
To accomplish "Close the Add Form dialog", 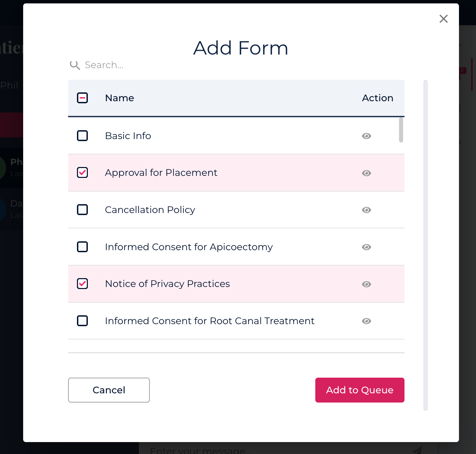I will [x=443, y=19].
